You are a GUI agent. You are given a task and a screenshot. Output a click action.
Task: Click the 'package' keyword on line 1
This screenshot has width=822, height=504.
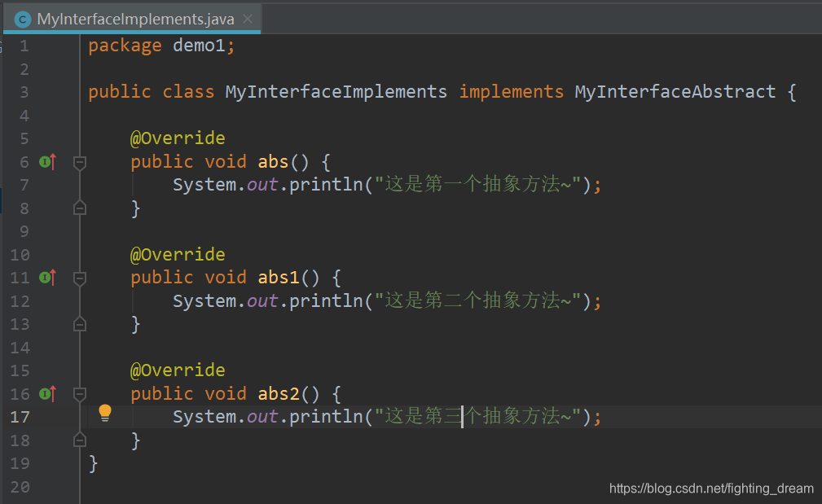pos(125,46)
